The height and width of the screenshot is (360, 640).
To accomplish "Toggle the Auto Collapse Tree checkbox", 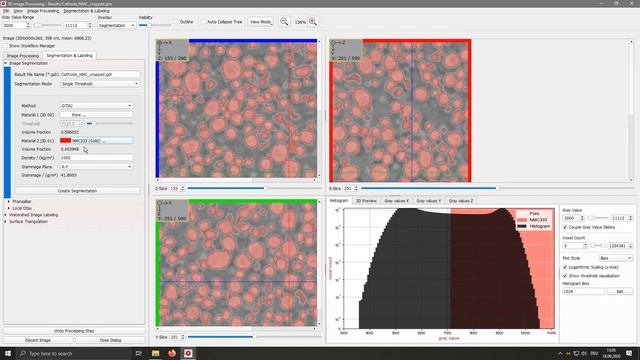I will point(203,22).
